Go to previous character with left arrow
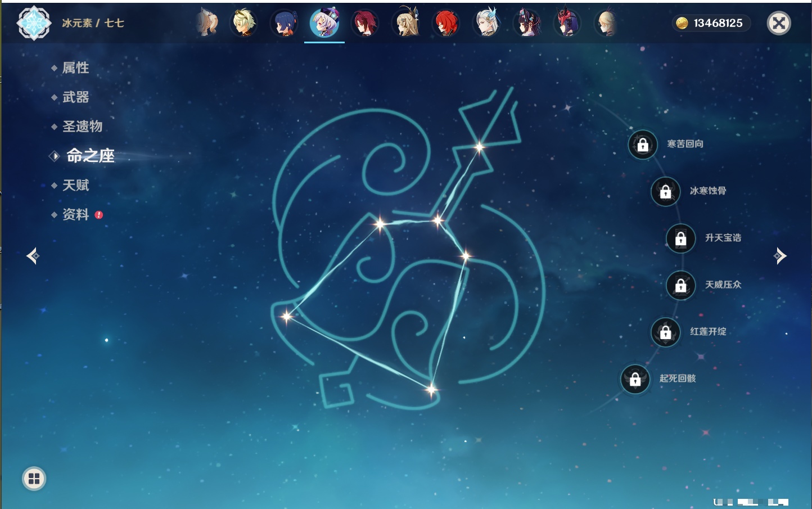Image resolution: width=812 pixels, height=509 pixels. click(x=33, y=256)
